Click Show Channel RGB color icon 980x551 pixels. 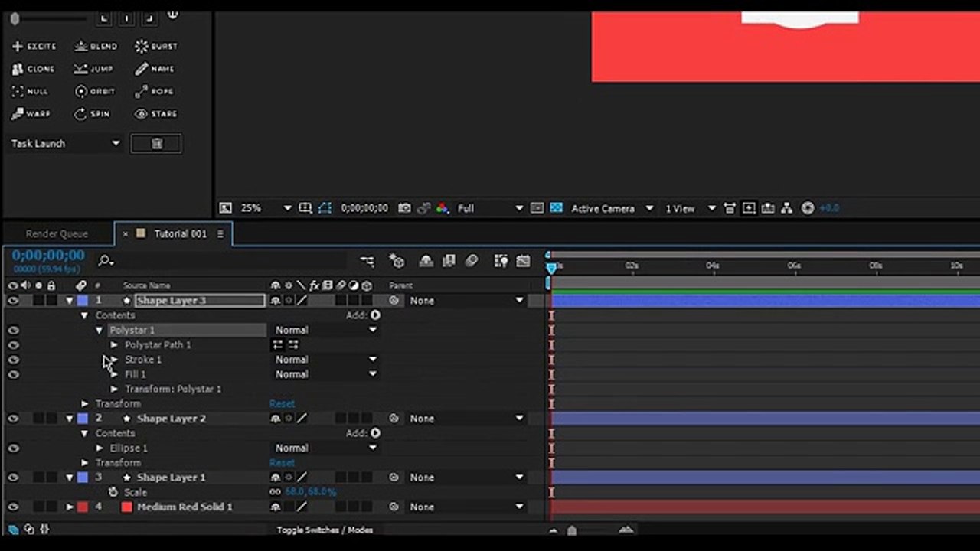click(x=443, y=208)
